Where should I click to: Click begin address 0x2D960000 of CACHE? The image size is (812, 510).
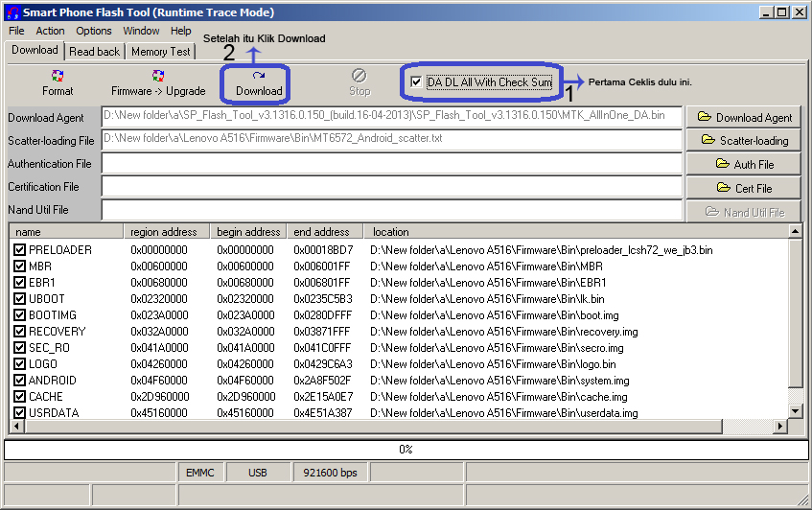pos(246,397)
